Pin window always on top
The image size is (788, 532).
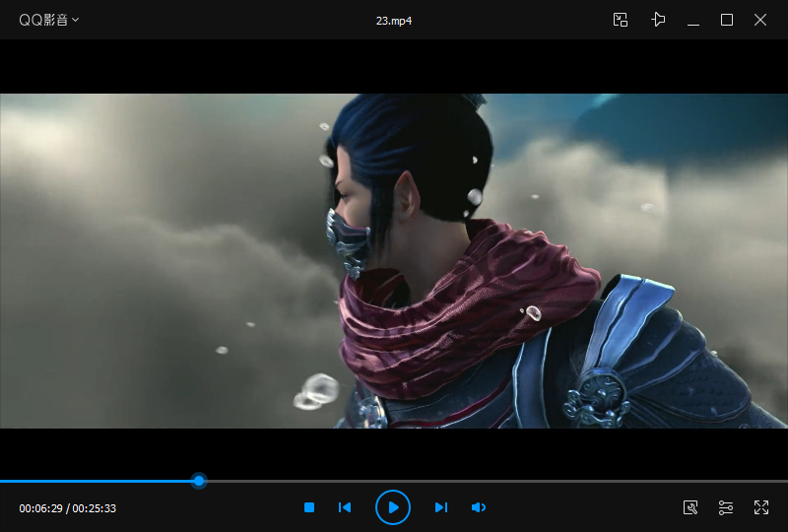658,20
